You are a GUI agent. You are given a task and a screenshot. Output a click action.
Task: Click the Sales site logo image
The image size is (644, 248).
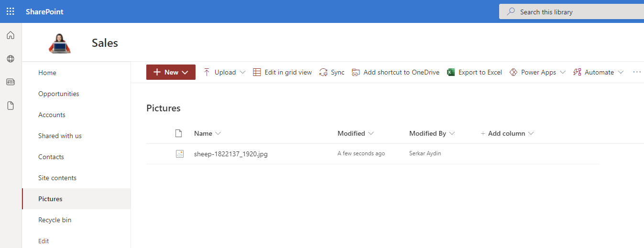point(60,43)
